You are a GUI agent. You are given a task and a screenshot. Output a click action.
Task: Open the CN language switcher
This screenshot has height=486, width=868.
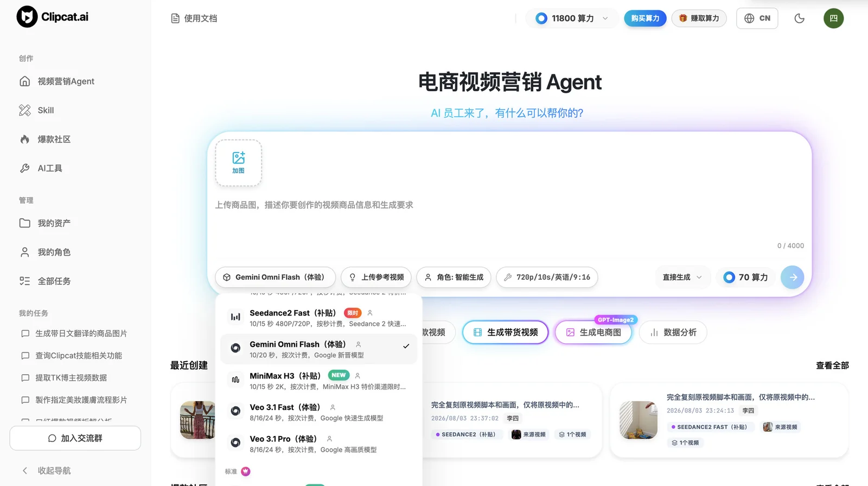click(757, 18)
